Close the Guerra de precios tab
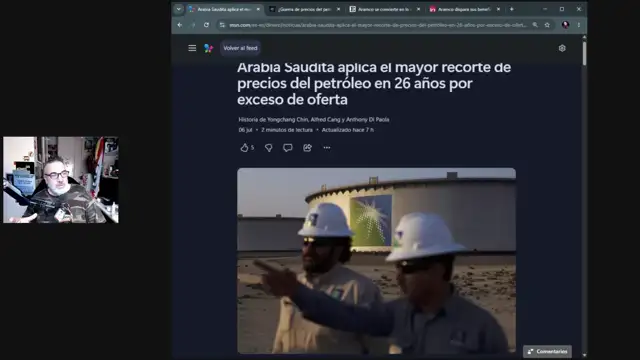640x360 pixels. tap(338, 9)
